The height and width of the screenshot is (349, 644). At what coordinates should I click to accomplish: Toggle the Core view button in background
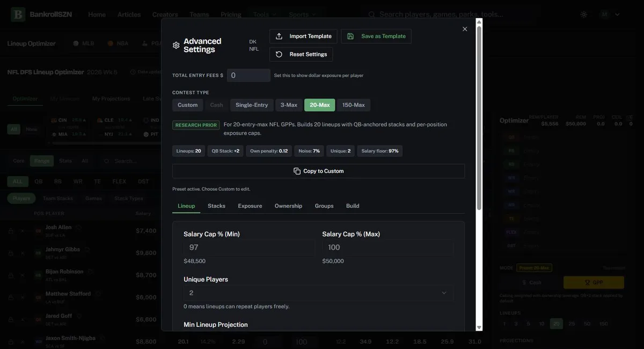pyautogui.click(x=19, y=161)
